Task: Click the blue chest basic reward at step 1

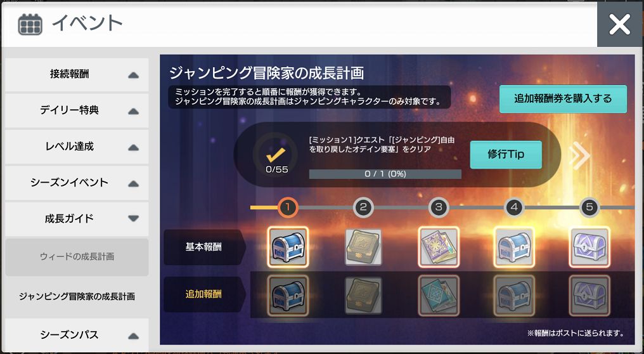Action: coord(288,247)
